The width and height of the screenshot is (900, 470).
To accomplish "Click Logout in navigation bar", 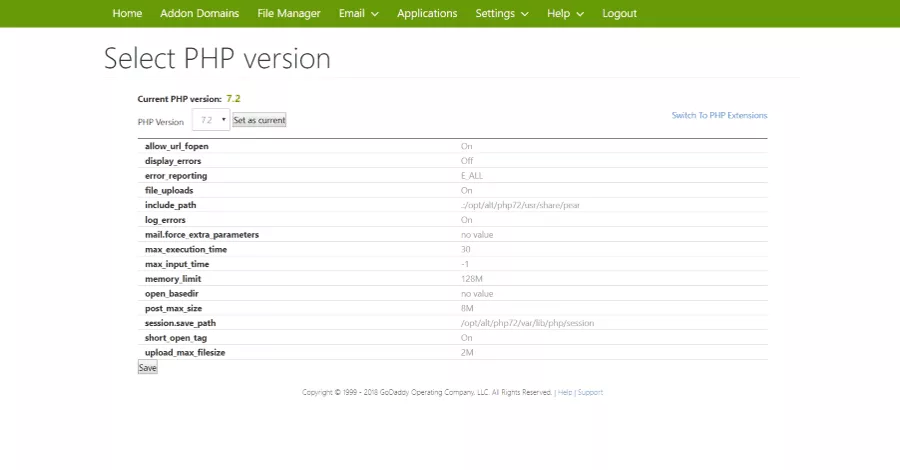I will (x=619, y=13).
